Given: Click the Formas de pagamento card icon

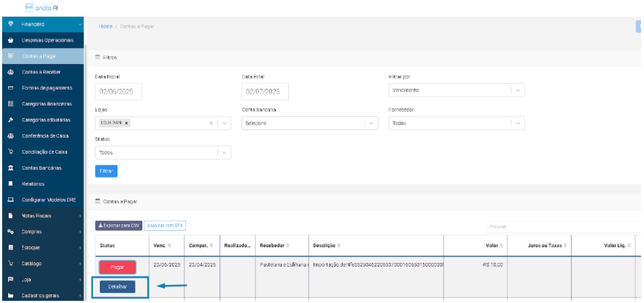Looking at the screenshot, I should pos(11,88).
